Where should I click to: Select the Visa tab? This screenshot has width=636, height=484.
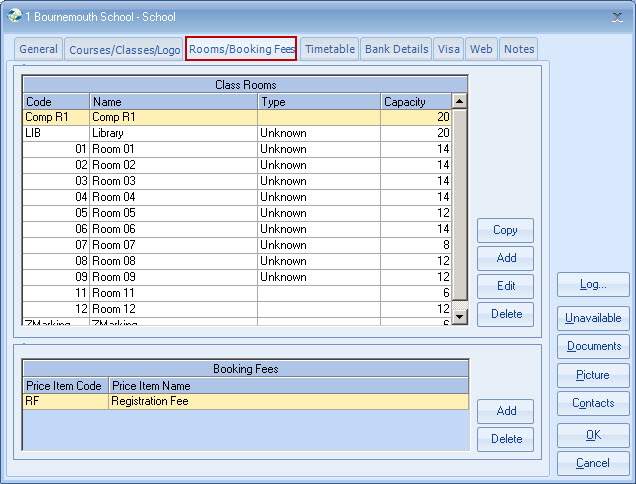click(x=449, y=49)
